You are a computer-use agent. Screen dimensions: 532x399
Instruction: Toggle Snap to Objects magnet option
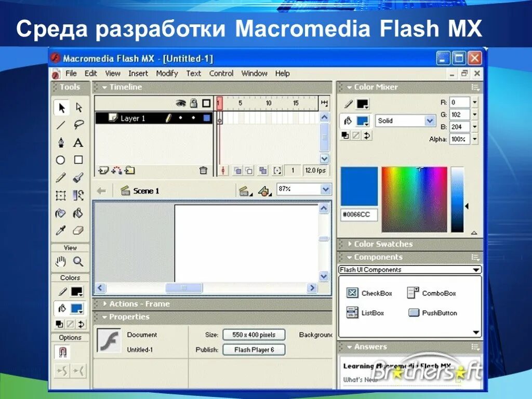pyautogui.click(x=63, y=352)
